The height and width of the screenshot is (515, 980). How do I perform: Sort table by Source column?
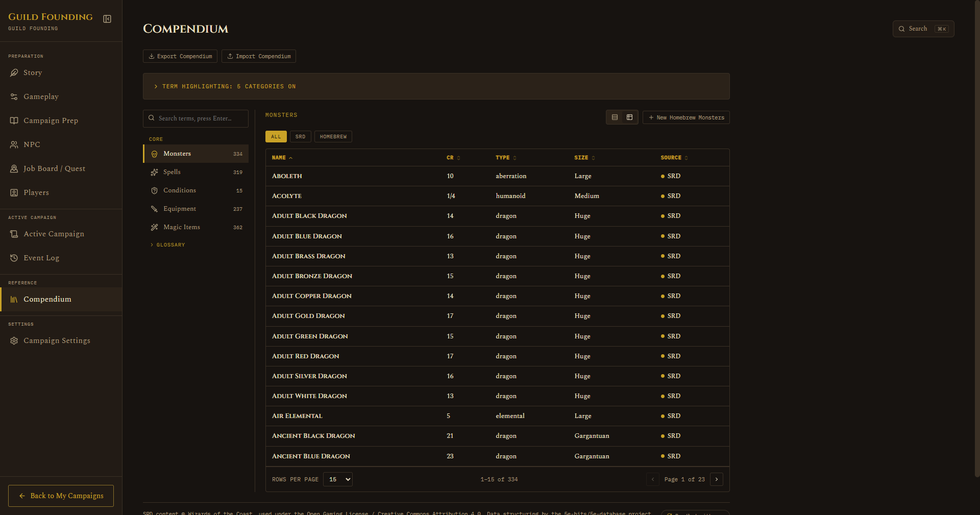(674, 158)
